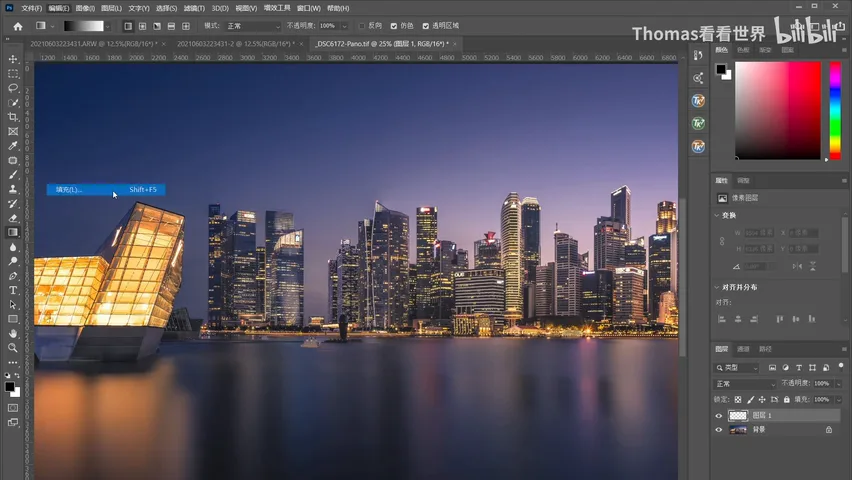Toggle the layer filter on/off switch

click(x=841, y=366)
